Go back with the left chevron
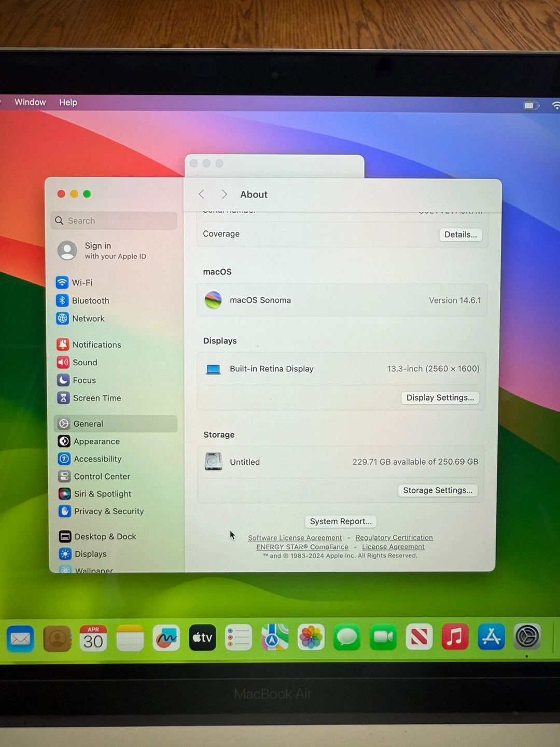Screen dimensions: 560x747 tap(202, 194)
